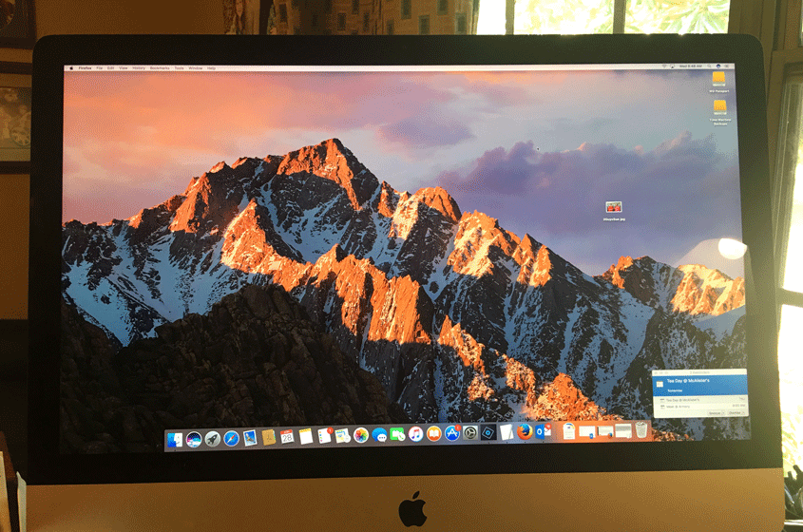Click Dismiss in reminder alert
The width and height of the screenshot is (803, 532).
735,412
